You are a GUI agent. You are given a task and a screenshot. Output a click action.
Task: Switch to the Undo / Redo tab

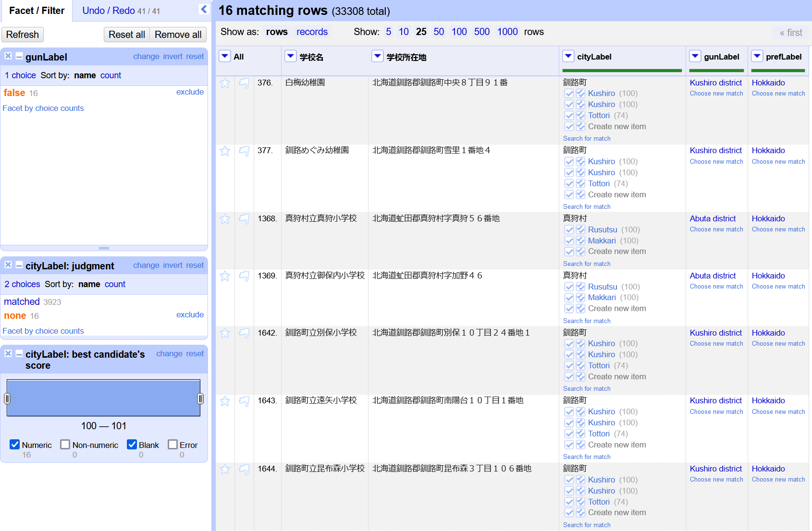pyautogui.click(x=121, y=11)
